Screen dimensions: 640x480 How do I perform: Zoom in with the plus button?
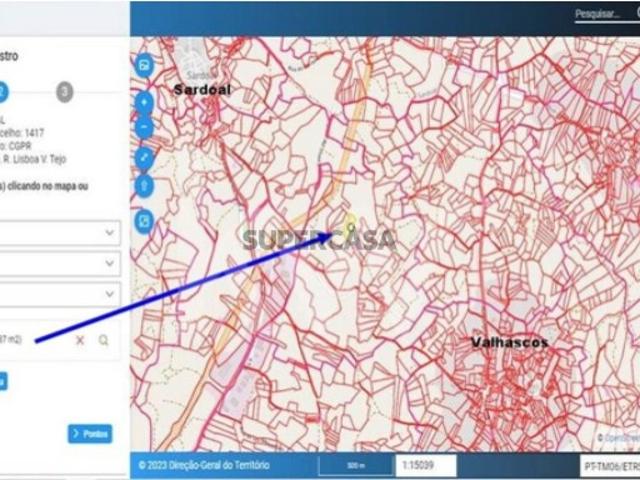point(145,102)
